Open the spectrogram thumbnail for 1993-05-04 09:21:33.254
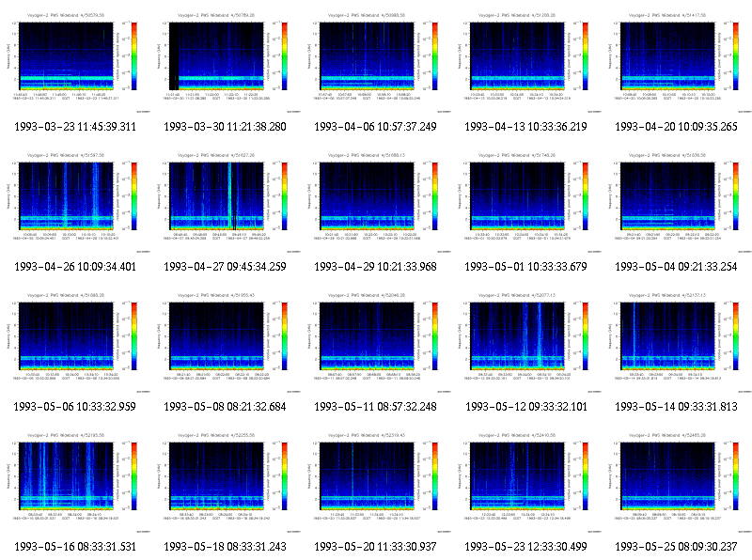752x560 pixels. pyautogui.click(x=677, y=202)
